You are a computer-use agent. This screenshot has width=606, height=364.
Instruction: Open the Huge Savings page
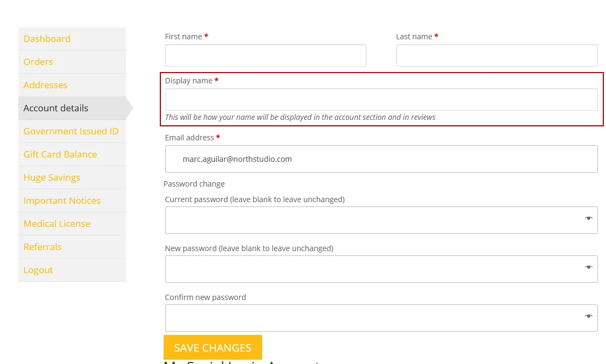(x=52, y=177)
